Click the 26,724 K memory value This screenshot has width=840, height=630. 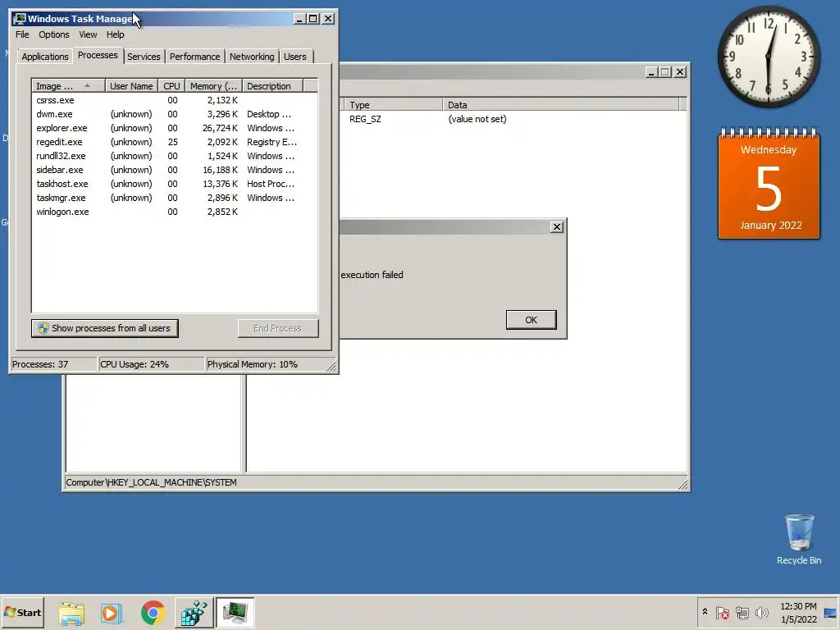(220, 128)
